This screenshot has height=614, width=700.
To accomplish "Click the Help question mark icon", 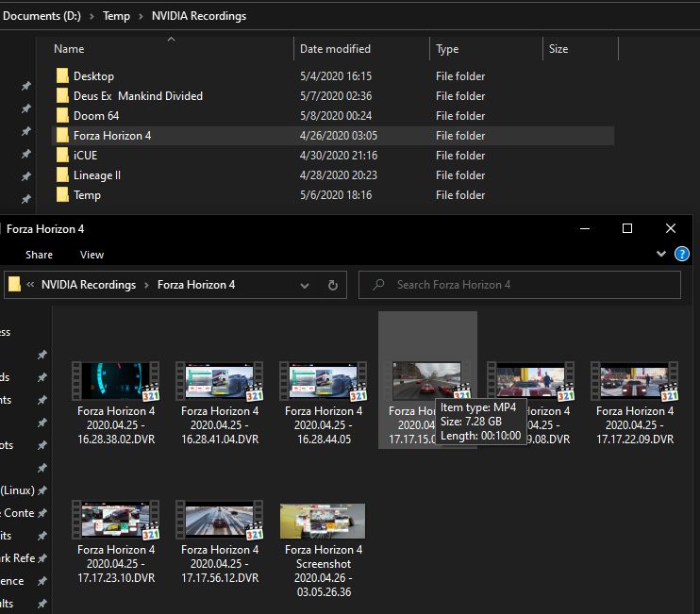I will [x=682, y=254].
